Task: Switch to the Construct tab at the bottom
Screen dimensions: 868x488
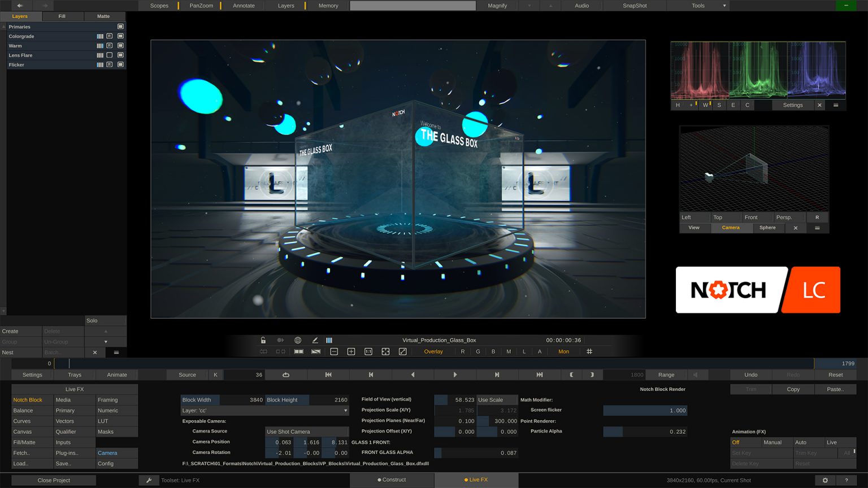Action: [x=393, y=480]
